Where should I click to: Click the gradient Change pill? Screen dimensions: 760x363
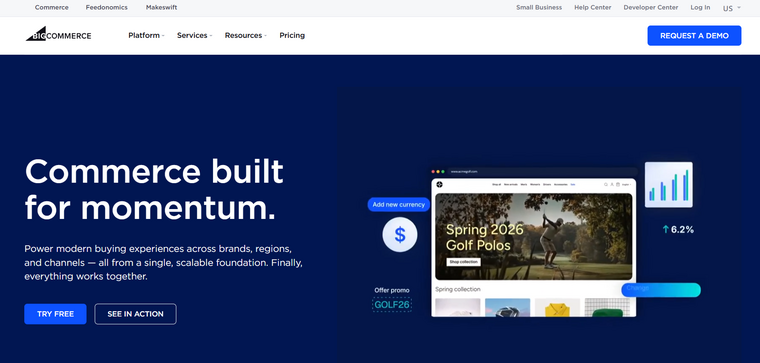click(x=661, y=290)
